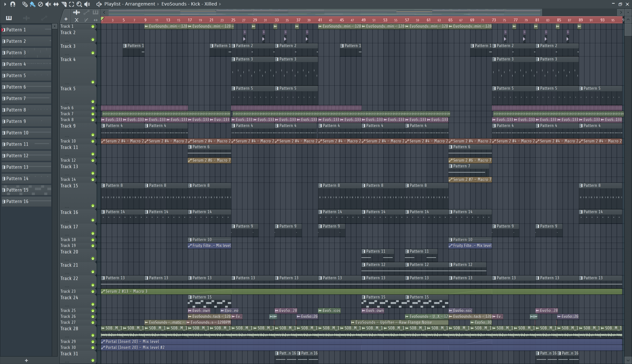632x364 pixels.
Task: Toggle mute LED for Track 29
Action: pos(93,342)
